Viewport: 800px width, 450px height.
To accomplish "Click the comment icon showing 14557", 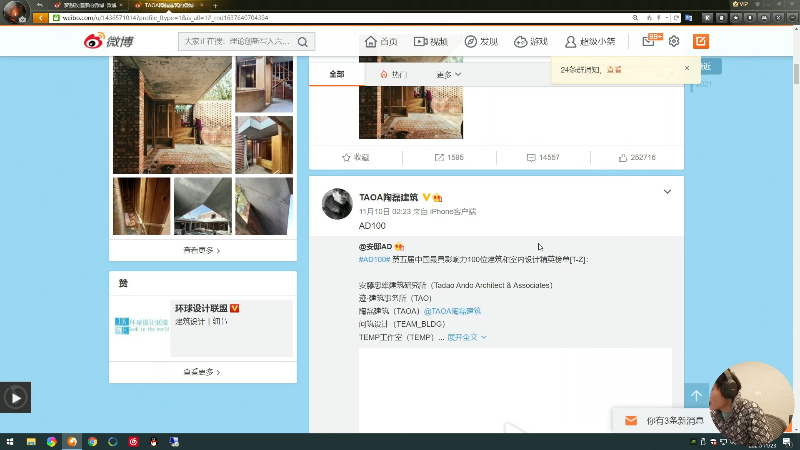I will click(x=531, y=158).
